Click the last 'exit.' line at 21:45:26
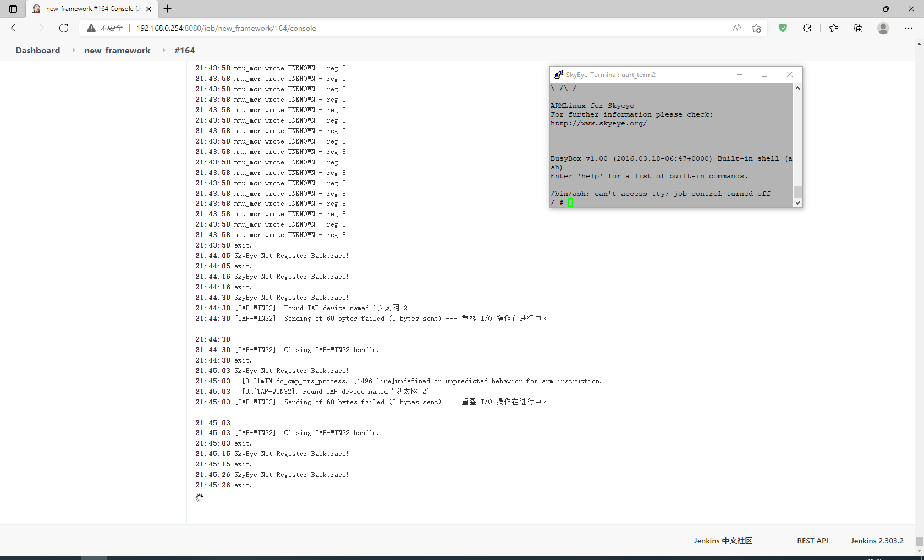924x560 pixels. 224,485
